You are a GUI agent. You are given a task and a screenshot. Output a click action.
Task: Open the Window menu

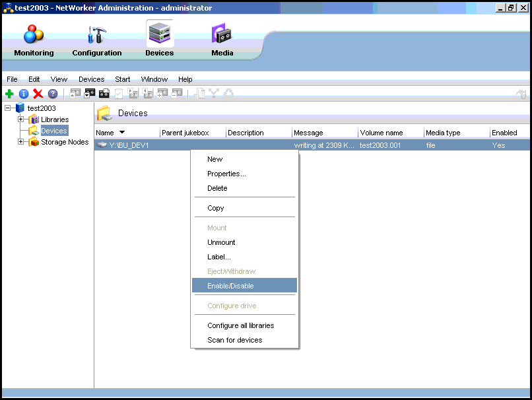point(154,79)
